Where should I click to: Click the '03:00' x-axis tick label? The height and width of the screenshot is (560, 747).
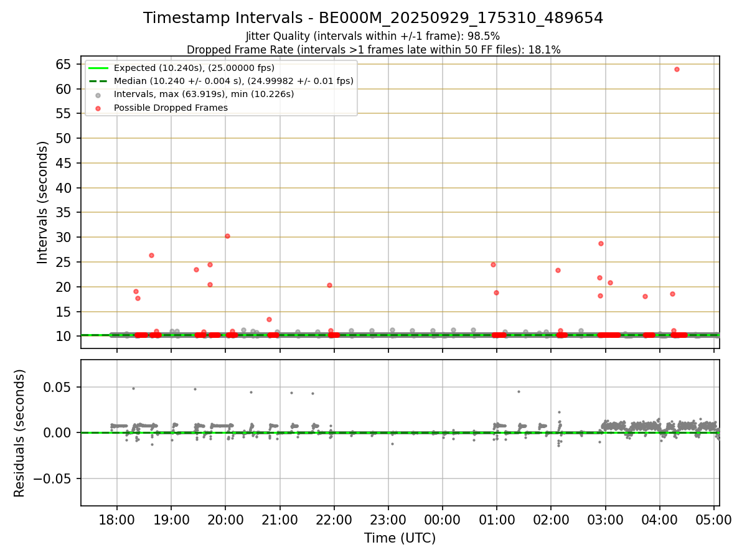[605, 520]
